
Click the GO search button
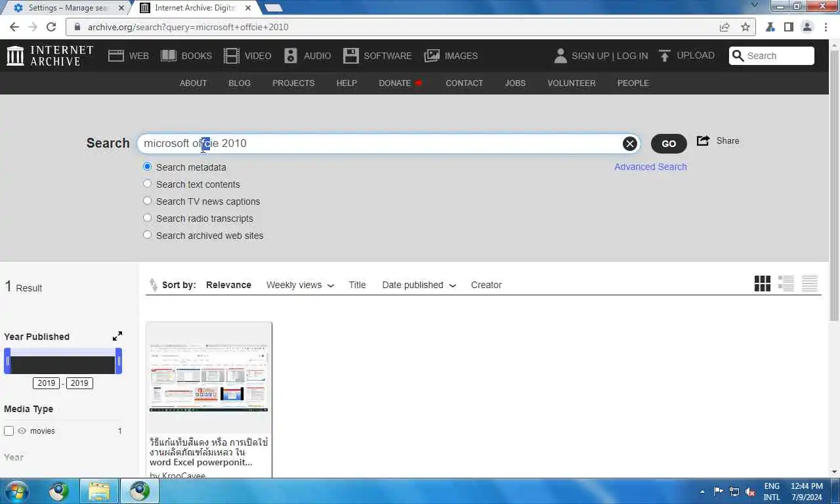[669, 144]
